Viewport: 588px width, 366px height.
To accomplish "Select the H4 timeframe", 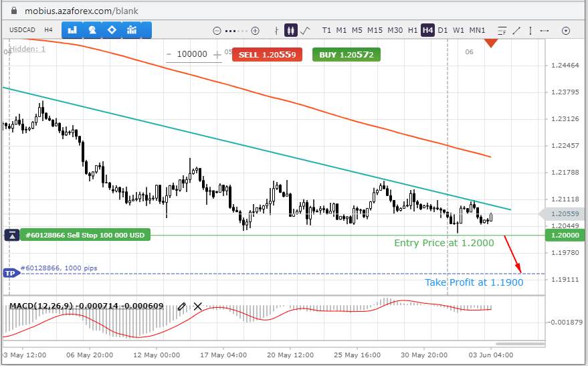I will (427, 30).
